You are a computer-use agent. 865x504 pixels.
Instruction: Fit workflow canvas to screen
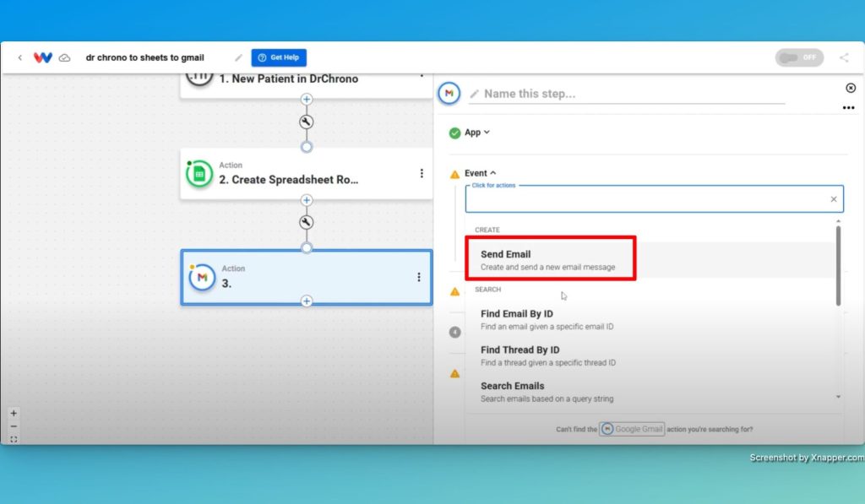[x=14, y=440]
